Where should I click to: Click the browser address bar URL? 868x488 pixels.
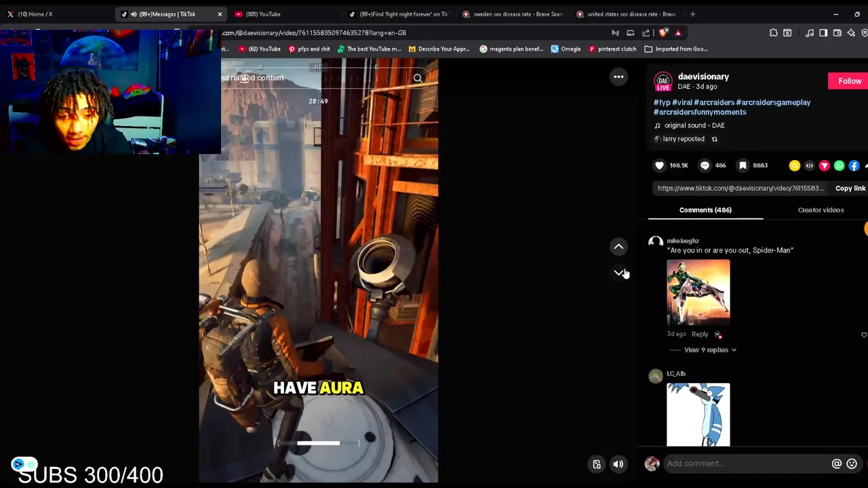[313, 33]
